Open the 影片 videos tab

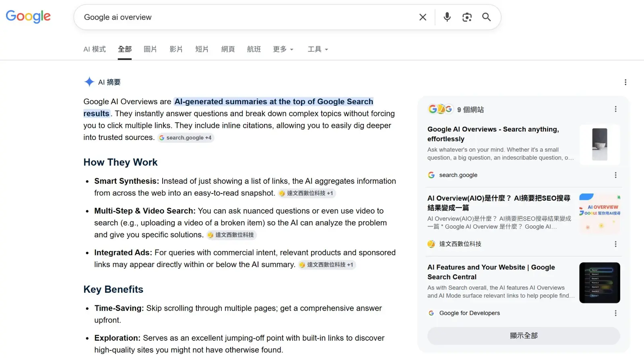176,49
